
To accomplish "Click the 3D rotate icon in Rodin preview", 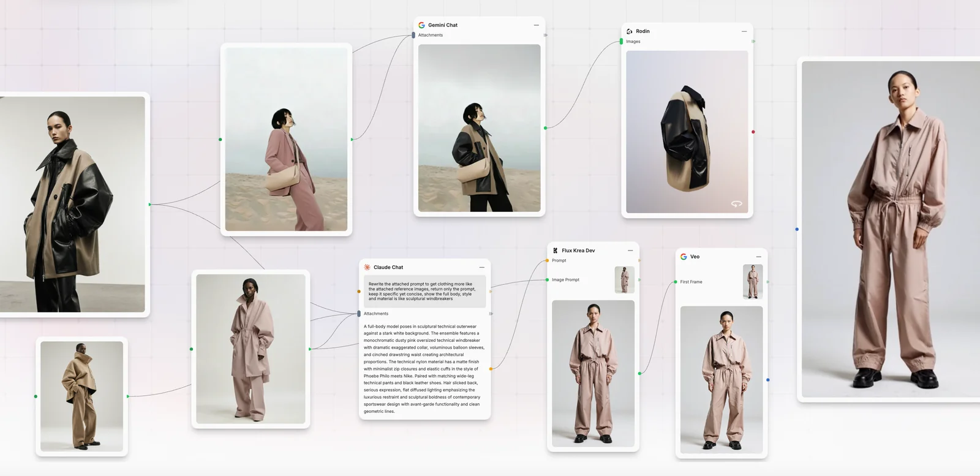I will click(x=736, y=204).
